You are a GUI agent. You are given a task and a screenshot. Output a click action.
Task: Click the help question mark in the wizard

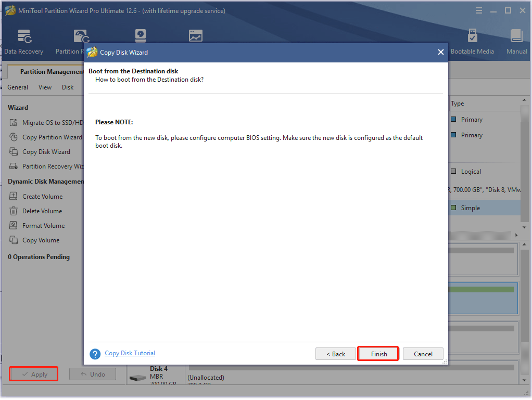coord(95,354)
